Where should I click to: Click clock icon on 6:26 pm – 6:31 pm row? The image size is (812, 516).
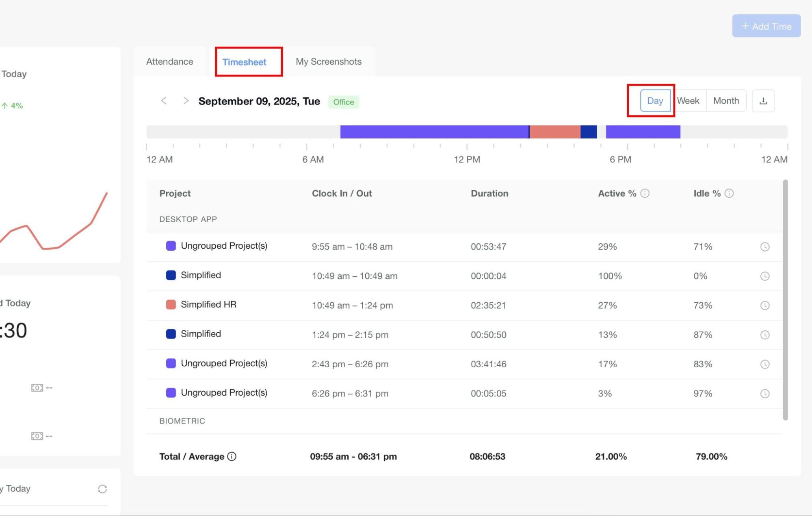764,393
